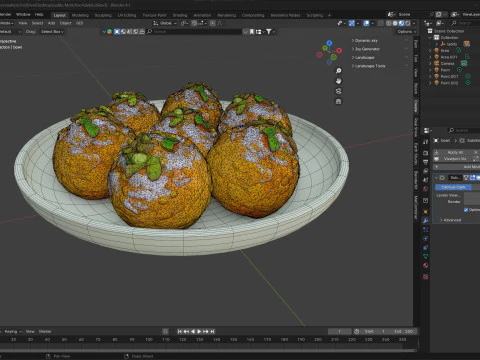Screen dimensions: 480x360
Task: Open the Options dropdown in viewport
Action: click(x=407, y=32)
